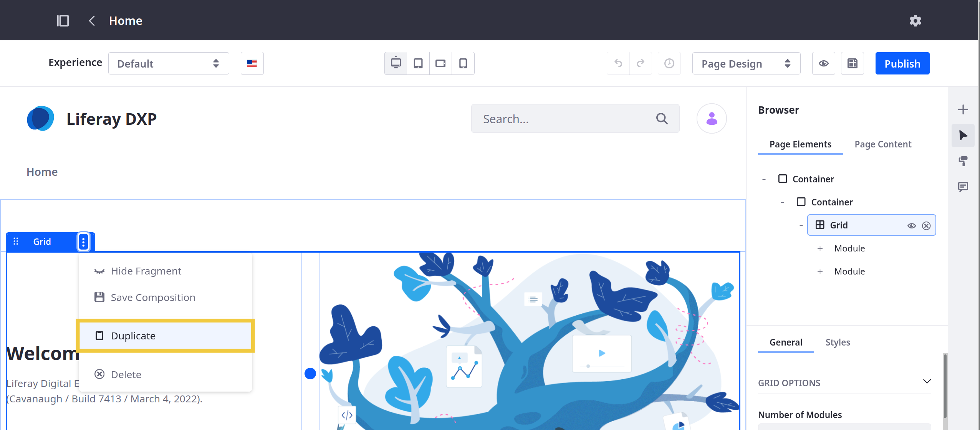The width and height of the screenshot is (980, 430).
Task: Switch to Styles tab in panel
Action: (838, 342)
